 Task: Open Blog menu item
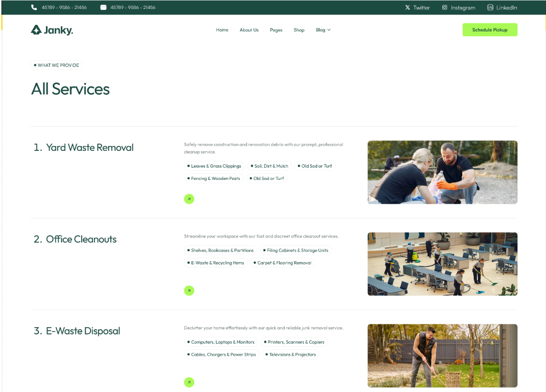pyautogui.click(x=320, y=30)
